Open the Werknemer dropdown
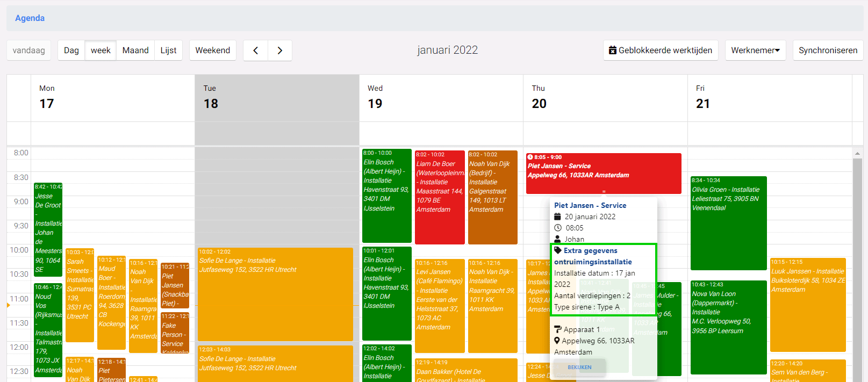This screenshot has height=382, width=868. point(755,51)
